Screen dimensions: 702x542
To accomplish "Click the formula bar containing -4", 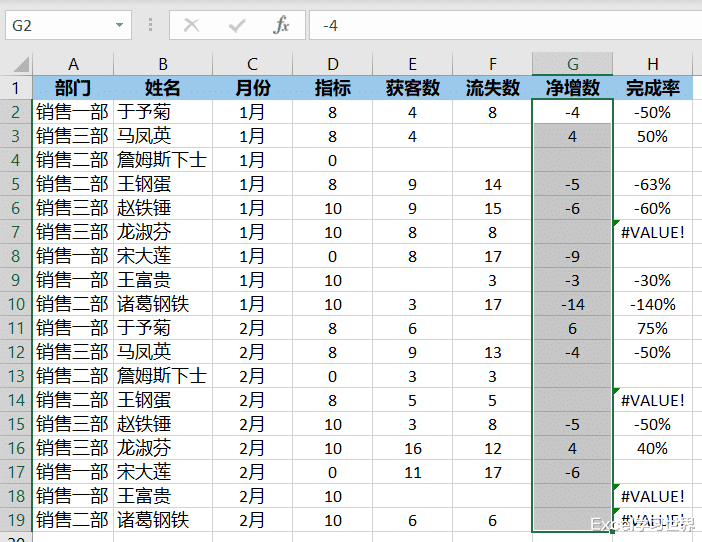I will [x=505, y=25].
